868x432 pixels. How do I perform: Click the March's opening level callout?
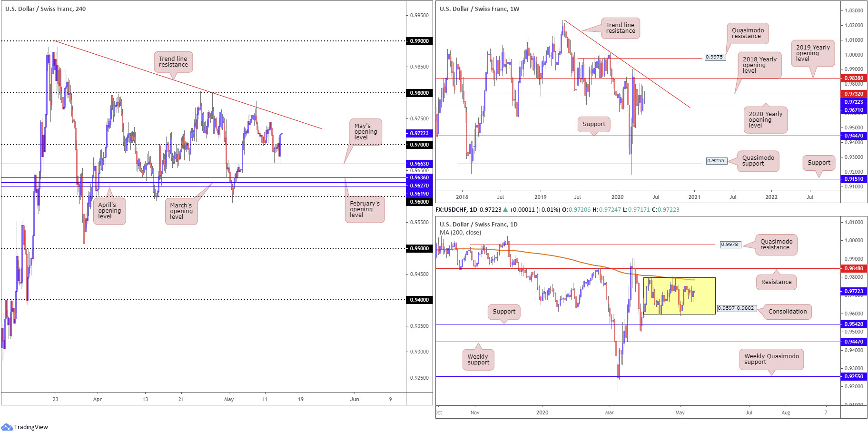coord(181,211)
